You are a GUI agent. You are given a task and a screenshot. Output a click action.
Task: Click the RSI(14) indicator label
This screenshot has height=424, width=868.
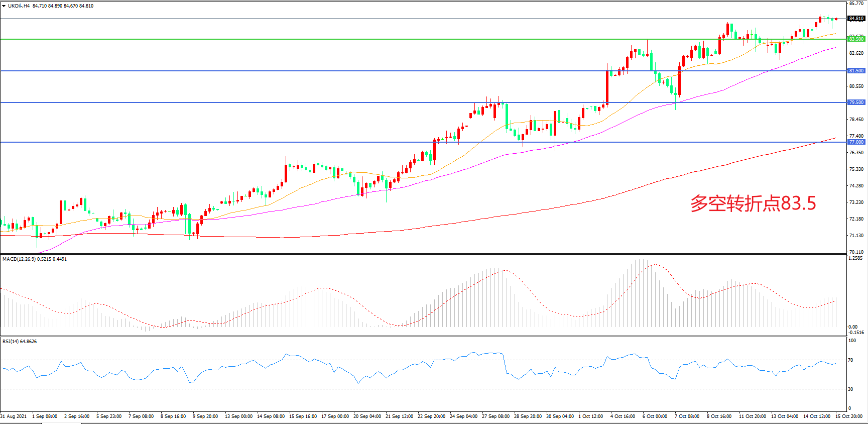(11, 342)
